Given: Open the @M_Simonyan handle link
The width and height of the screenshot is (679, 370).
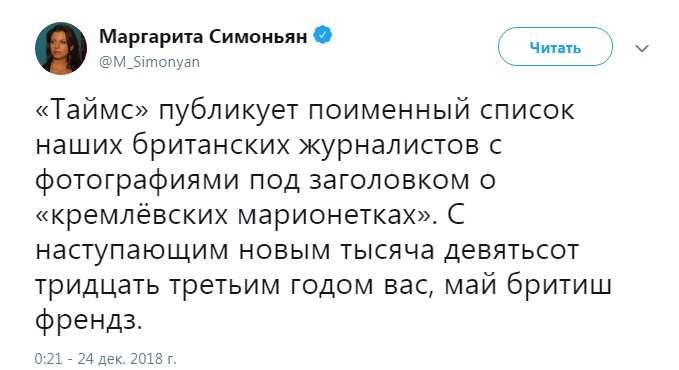Looking at the screenshot, I should 149,62.
